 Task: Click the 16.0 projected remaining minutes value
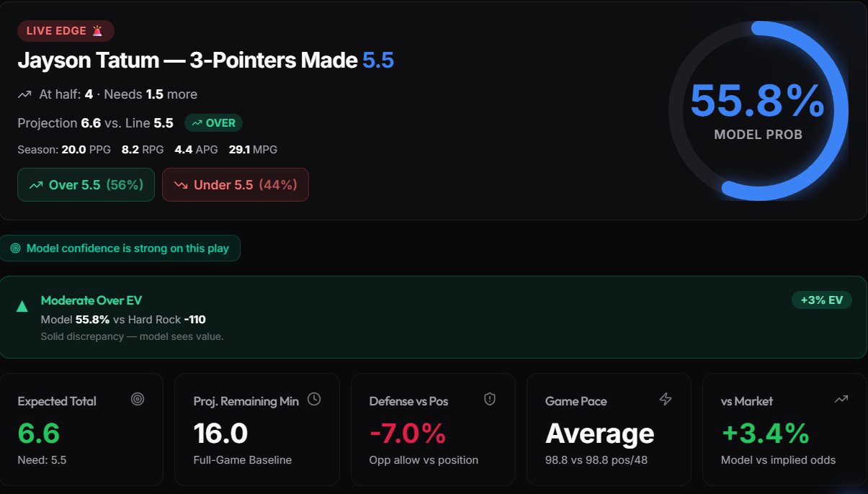point(220,434)
